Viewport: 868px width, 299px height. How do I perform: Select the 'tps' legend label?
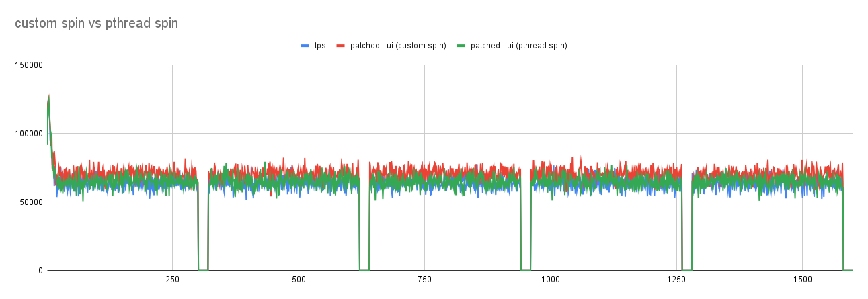coord(320,46)
